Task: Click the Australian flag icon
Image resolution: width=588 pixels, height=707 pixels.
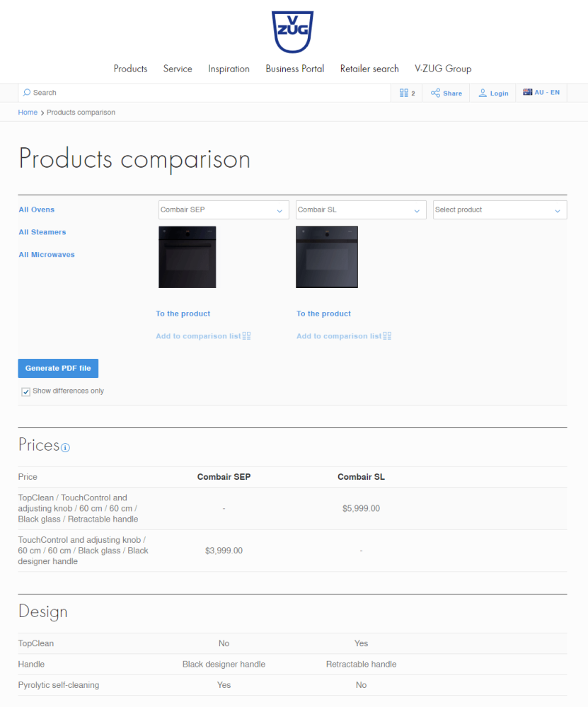Action: click(x=527, y=92)
